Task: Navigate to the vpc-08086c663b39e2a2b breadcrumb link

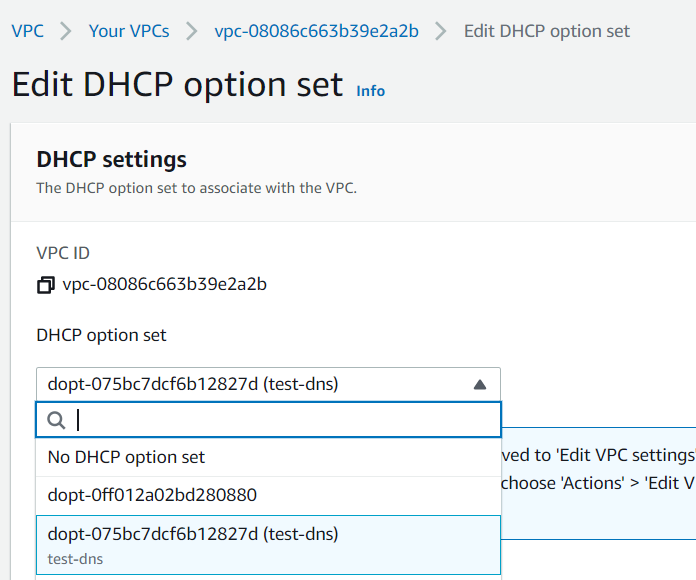Action: click(x=316, y=31)
